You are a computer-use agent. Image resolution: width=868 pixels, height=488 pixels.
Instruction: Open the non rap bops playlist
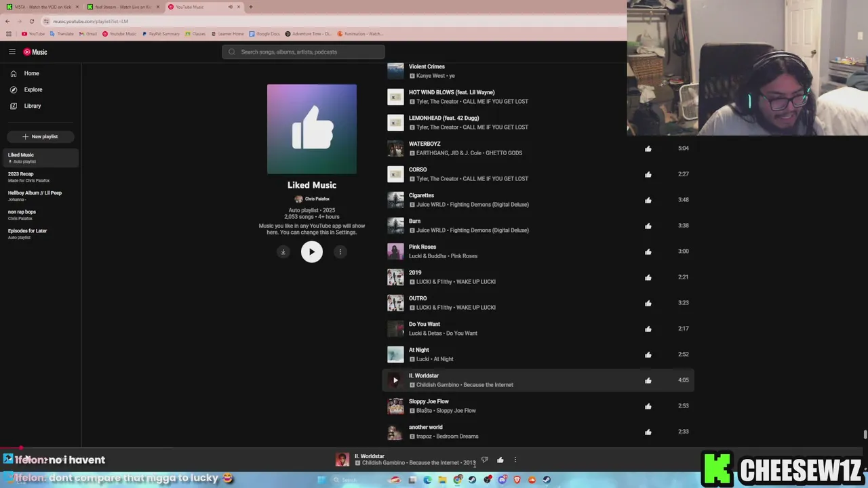[40, 215]
